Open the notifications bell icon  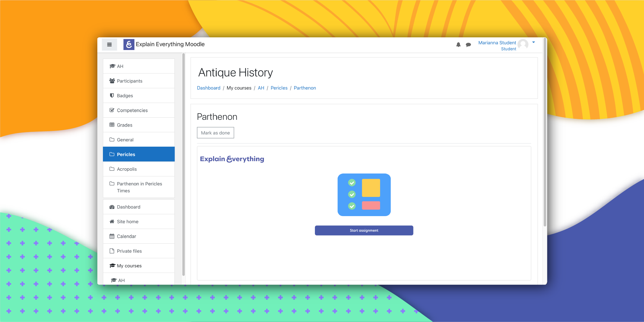pyautogui.click(x=458, y=45)
